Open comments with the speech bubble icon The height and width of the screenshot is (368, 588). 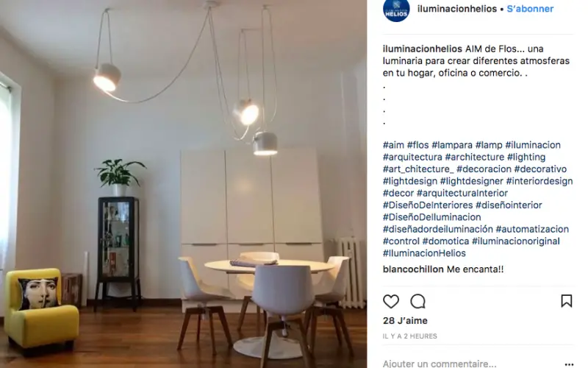[x=417, y=301]
